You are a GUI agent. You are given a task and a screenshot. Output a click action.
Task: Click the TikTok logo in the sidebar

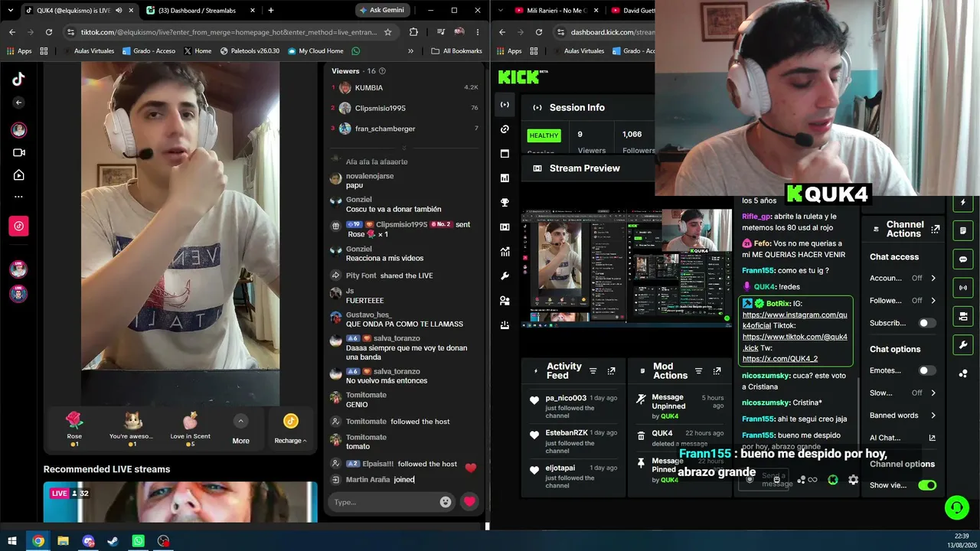point(19,79)
